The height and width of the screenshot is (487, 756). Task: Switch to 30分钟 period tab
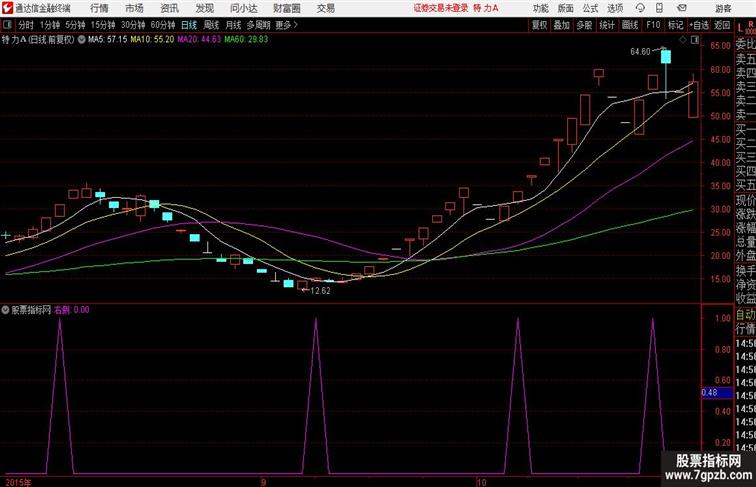coord(133,25)
